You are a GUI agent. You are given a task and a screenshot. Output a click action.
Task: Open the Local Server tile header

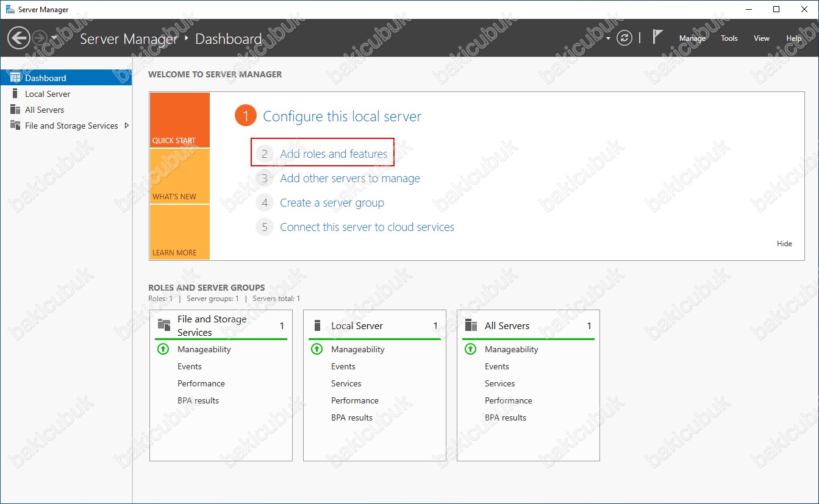tap(374, 325)
